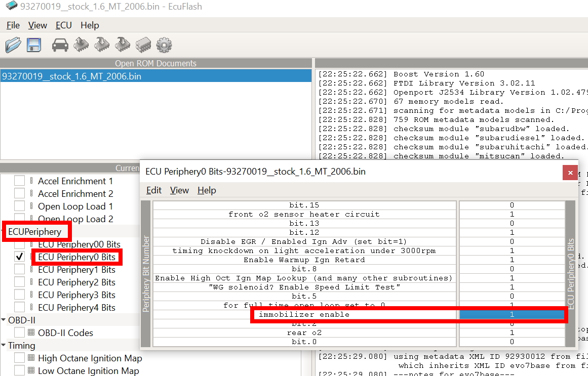Screen dimensions: 588x376
Task: Open the File menu in main window
Action: [13, 25]
